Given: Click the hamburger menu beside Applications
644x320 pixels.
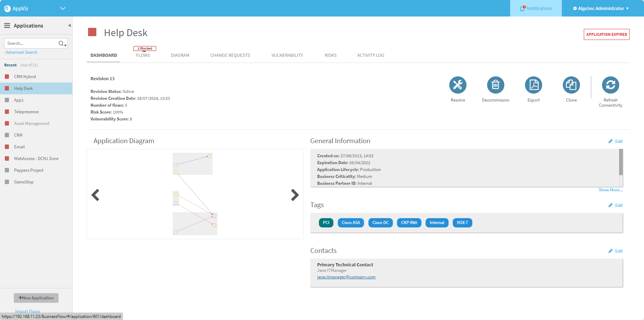Looking at the screenshot, I should pos(7,25).
